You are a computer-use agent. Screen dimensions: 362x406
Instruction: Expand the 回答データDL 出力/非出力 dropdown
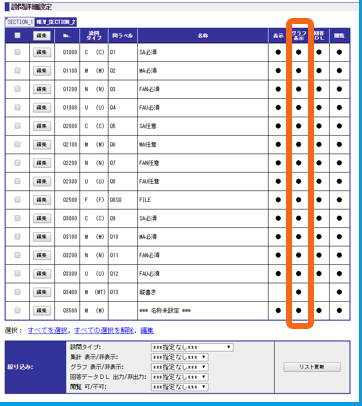(180, 377)
